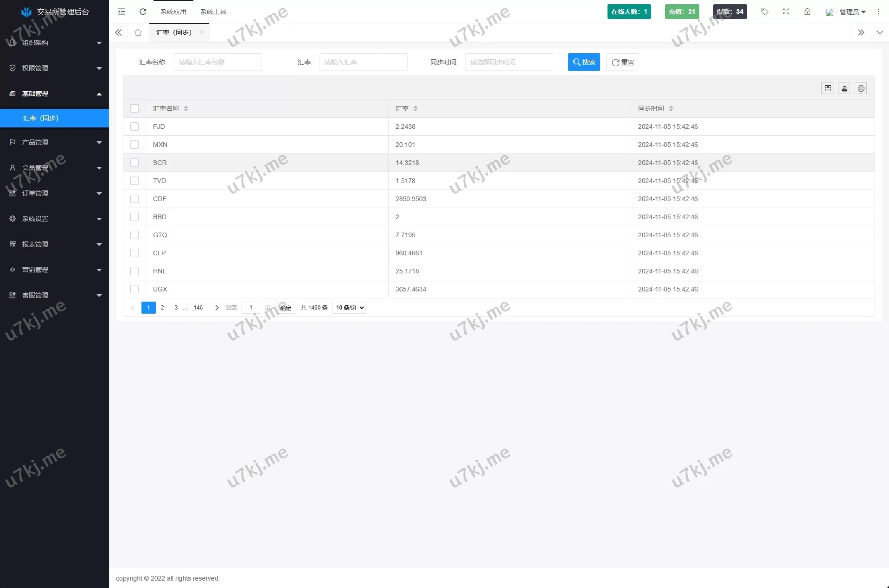Click the home tab icon
Viewport: 889px width, 588px height.
[x=138, y=32]
